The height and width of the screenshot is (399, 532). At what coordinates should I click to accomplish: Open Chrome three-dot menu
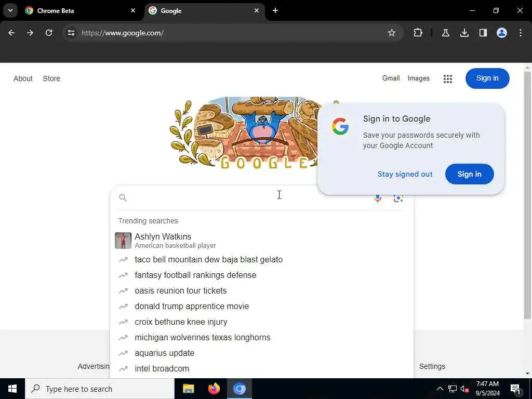521,33
